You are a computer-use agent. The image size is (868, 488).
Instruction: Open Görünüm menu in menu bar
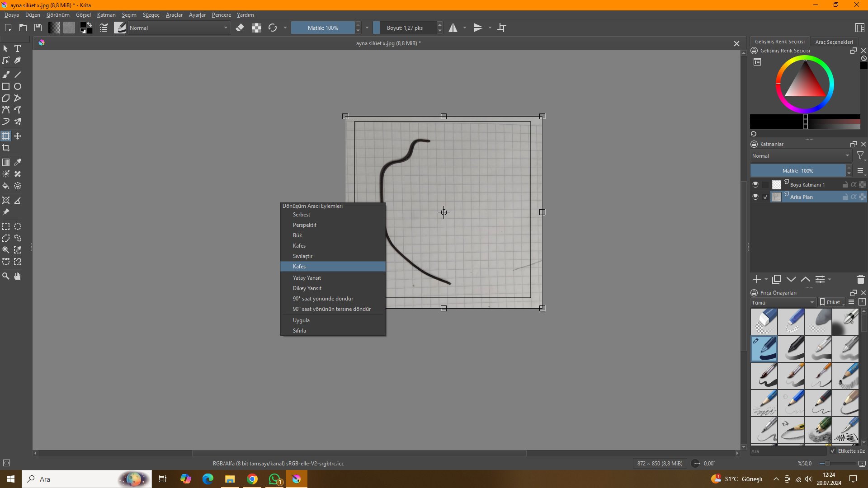pyautogui.click(x=58, y=14)
